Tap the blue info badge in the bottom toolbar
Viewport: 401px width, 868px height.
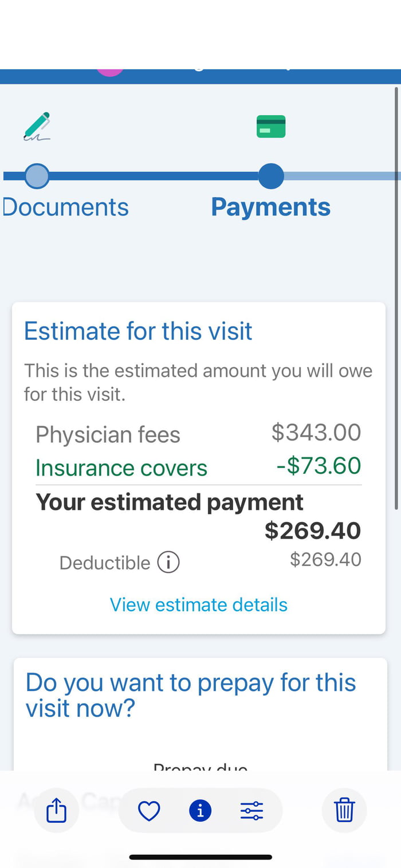click(199, 810)
